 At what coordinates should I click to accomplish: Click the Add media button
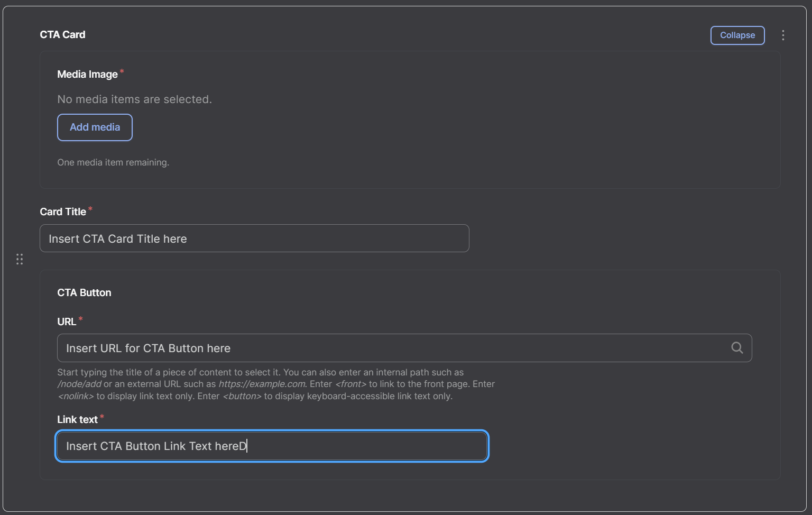pyautogui.click(x=95, y=127)
